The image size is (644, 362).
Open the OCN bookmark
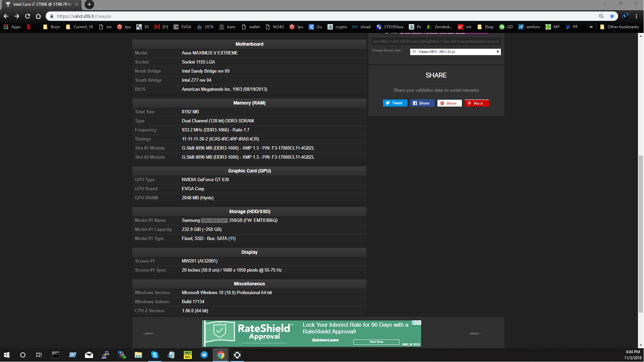click(x=205, y=27)
